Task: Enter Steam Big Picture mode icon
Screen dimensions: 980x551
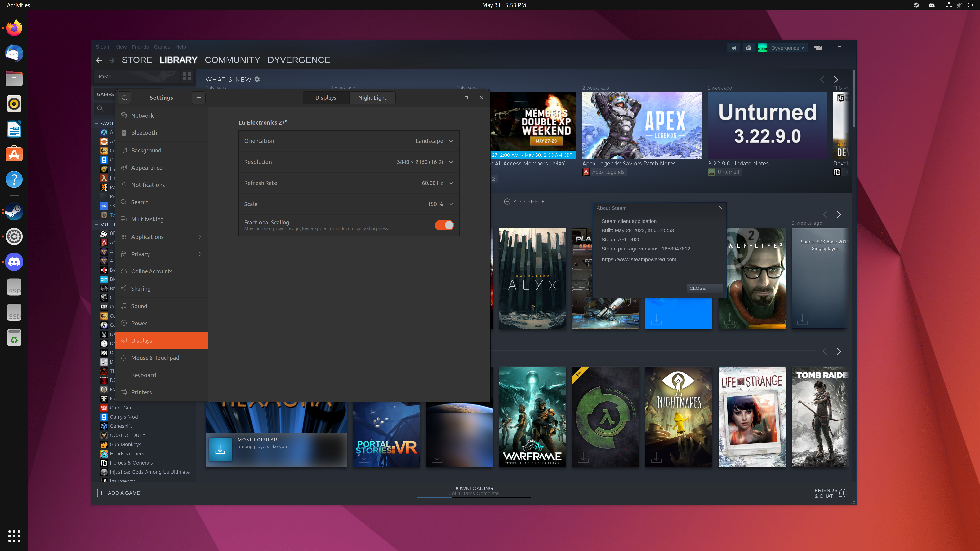Action: coord(817,48)
